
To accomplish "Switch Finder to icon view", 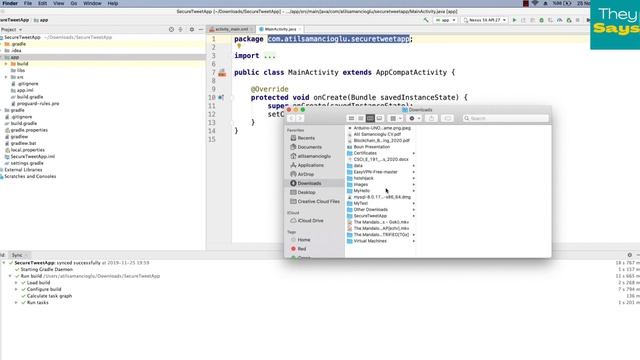I will pyautogui.click(x=351, y=118).
